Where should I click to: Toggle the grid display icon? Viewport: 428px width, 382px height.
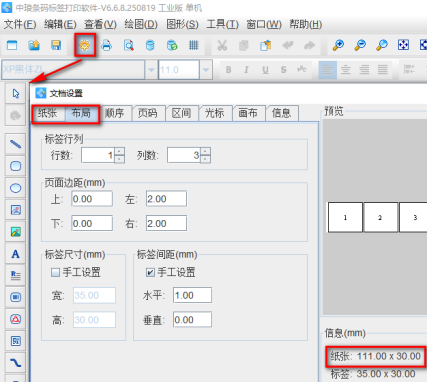pyautogui.click(x=194, y=45)
